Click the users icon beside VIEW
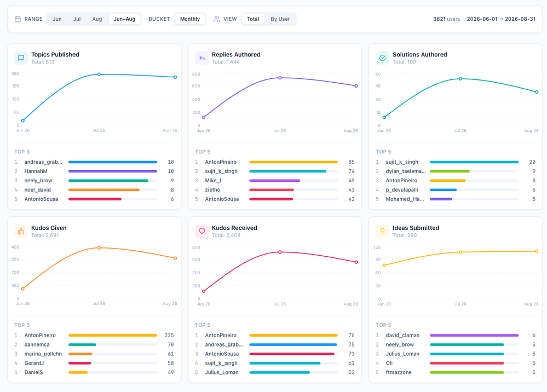This screenshot has width=547, height=392. click(x=217, y=19)
